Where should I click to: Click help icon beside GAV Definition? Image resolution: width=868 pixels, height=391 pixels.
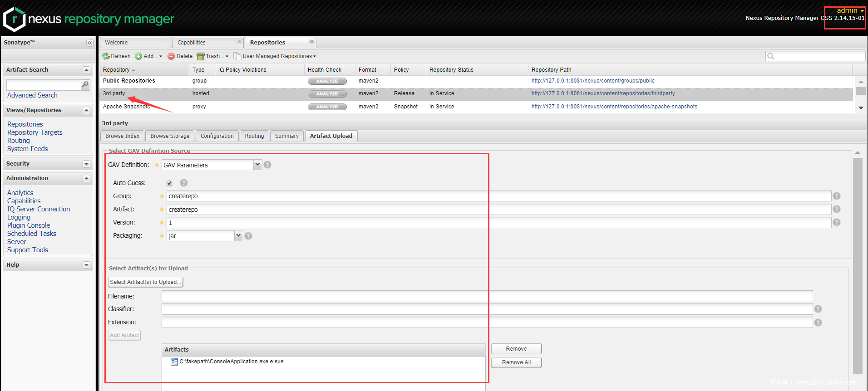267,165
